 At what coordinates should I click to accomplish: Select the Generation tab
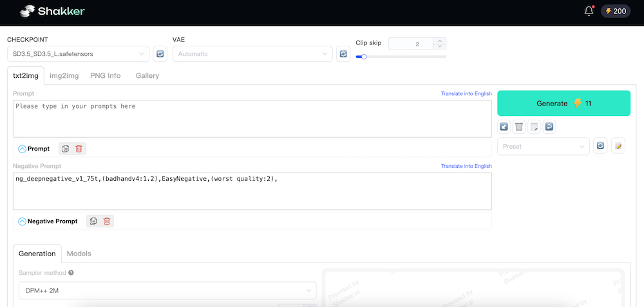(x=37, y=254)
